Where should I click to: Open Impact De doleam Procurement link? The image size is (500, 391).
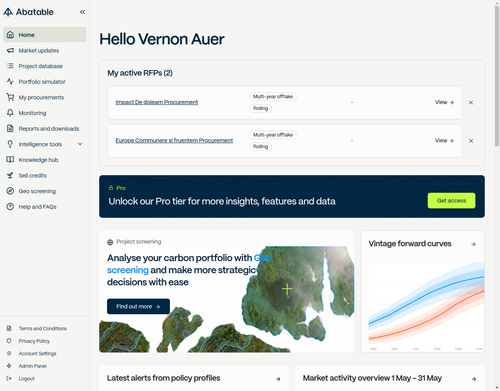coord(157,102)
